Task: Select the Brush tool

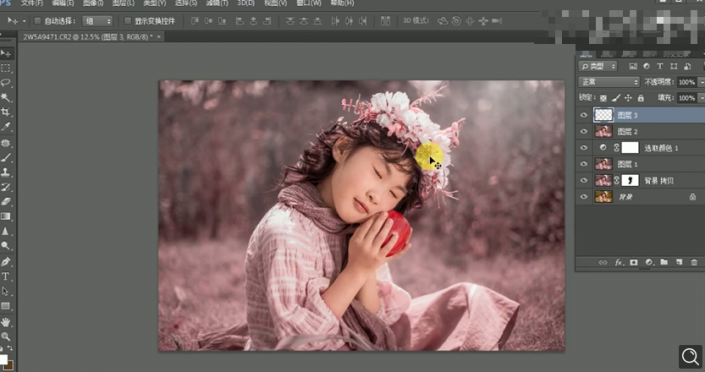Action: [5, 157]
